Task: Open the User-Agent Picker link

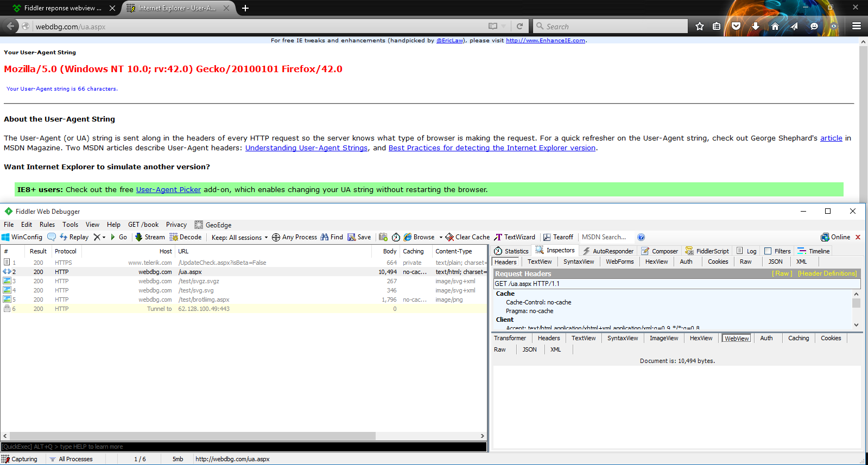Action: coord(168,189)
